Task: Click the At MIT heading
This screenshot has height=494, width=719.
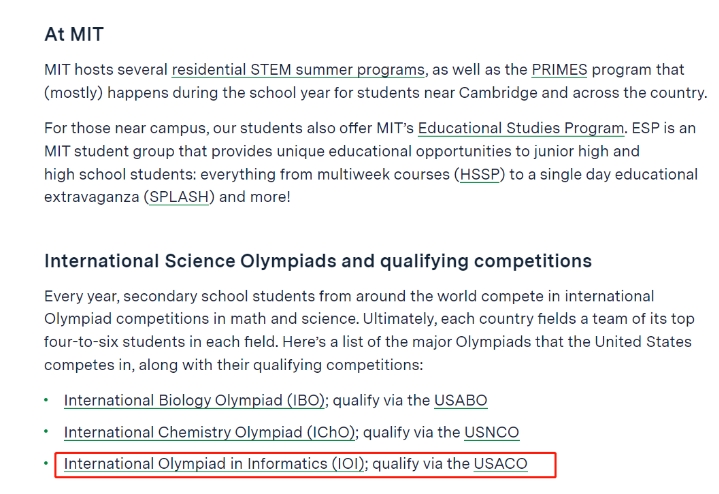Action: (74, 34)
